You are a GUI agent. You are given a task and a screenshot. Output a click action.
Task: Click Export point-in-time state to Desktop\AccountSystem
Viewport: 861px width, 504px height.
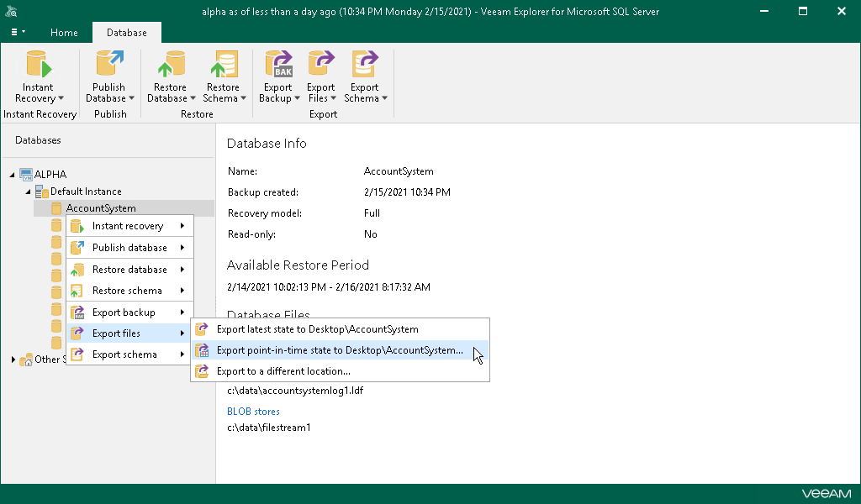tap(340, 350)
